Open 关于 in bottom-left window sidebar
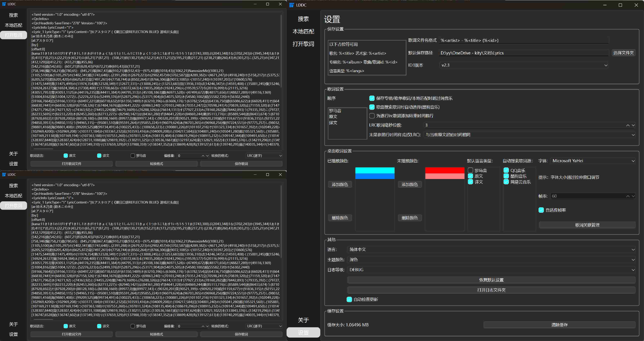 (x=14, y=324)
